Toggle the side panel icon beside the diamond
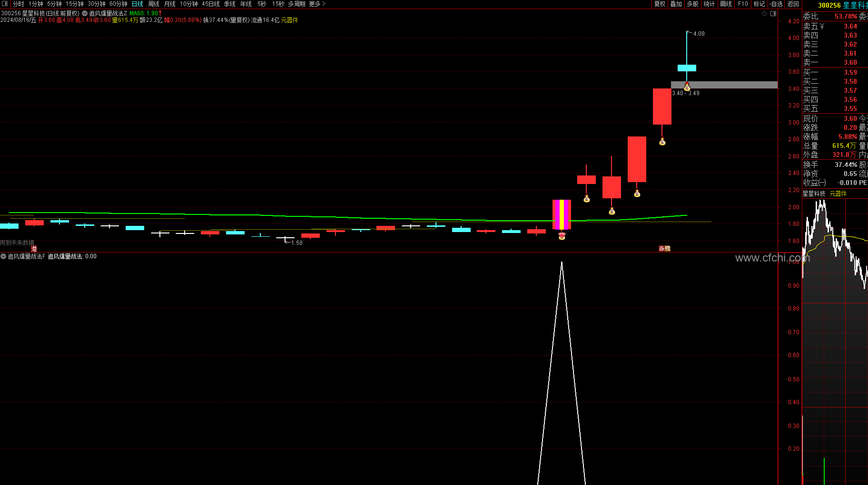The width and height of the screenshot is (868, 485). tap(773, 13)
